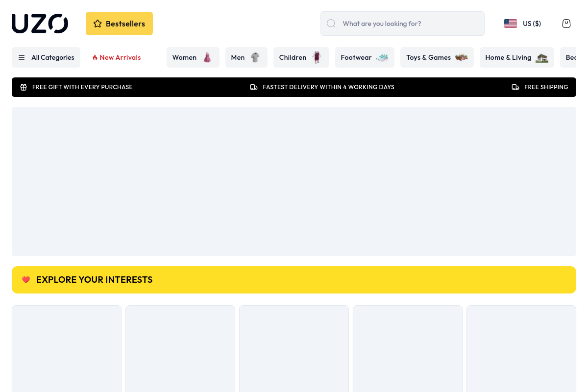Go to New Arrivals

pos(117,57)
